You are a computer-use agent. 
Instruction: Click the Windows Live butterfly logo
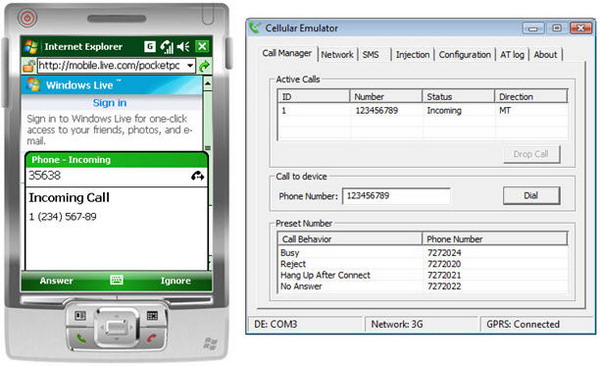pyautogui.click(x=33, y=85)
